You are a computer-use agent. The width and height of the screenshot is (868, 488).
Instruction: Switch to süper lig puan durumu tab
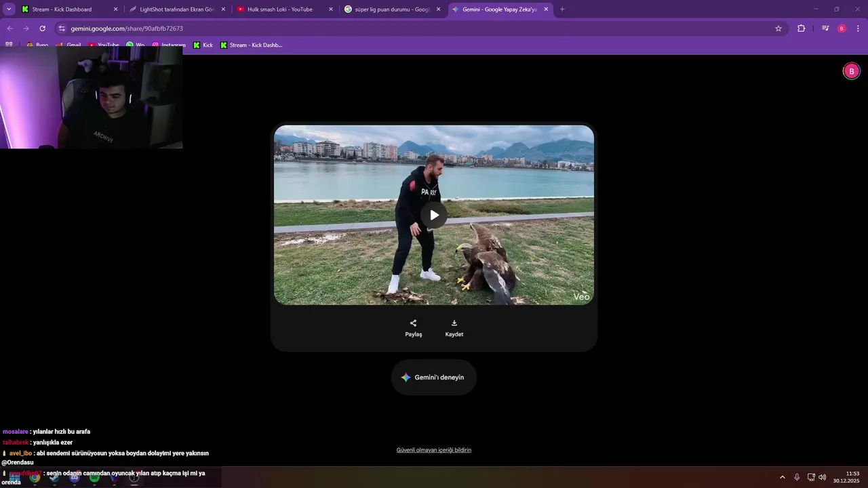(x=392, y=9)
